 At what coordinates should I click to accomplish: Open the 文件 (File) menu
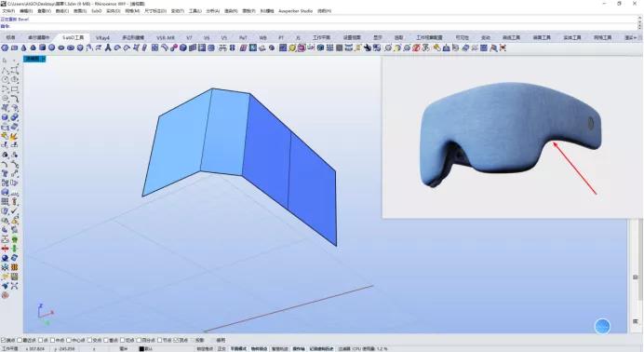pos(8,10)
